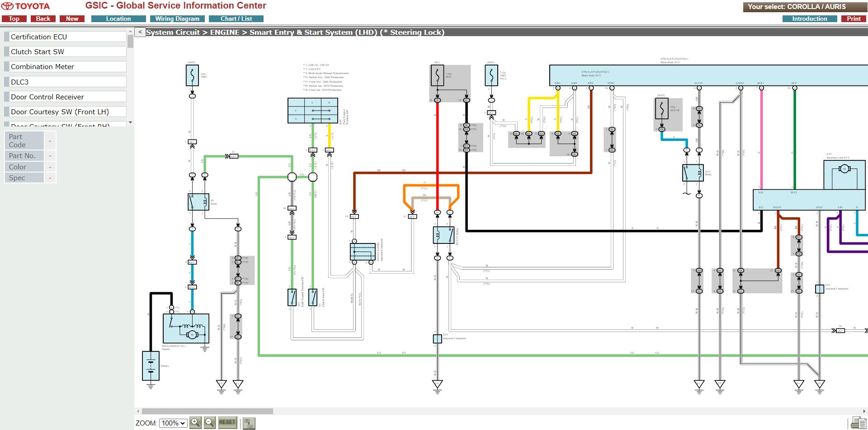Select the dashed junction connector block

pos(363,252)
